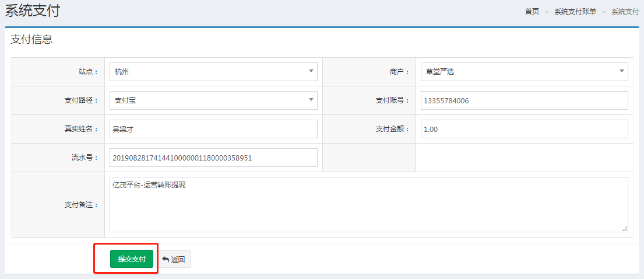Image resolution: width=644 pixels, height=279 pixels.
Task: Go to 系统支付账单 in the breadcrumb
Action: (575, 12)
